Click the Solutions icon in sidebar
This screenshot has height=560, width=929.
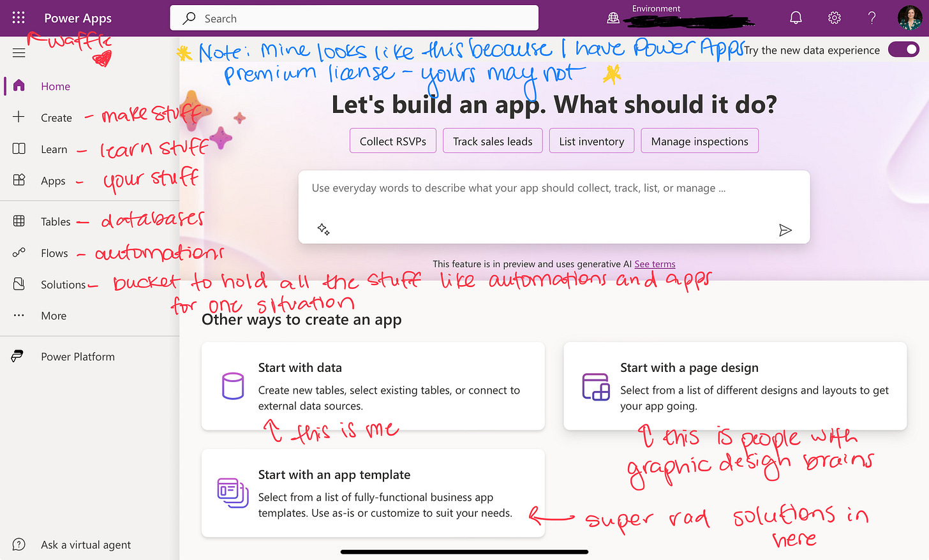click(19, 284)
